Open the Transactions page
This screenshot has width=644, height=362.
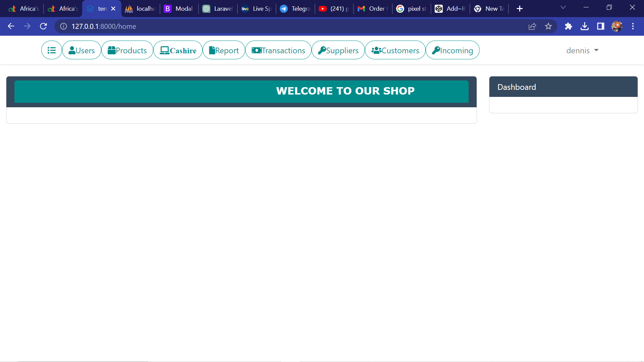[278, 50]
